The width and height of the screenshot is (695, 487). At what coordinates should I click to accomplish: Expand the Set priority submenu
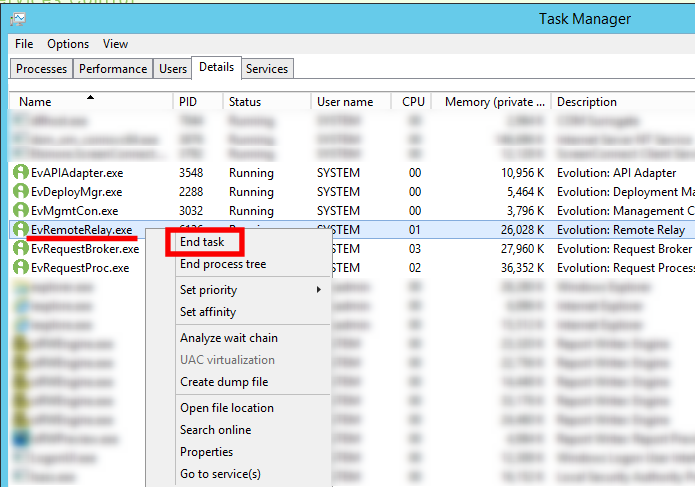click(x=251, y=290)
